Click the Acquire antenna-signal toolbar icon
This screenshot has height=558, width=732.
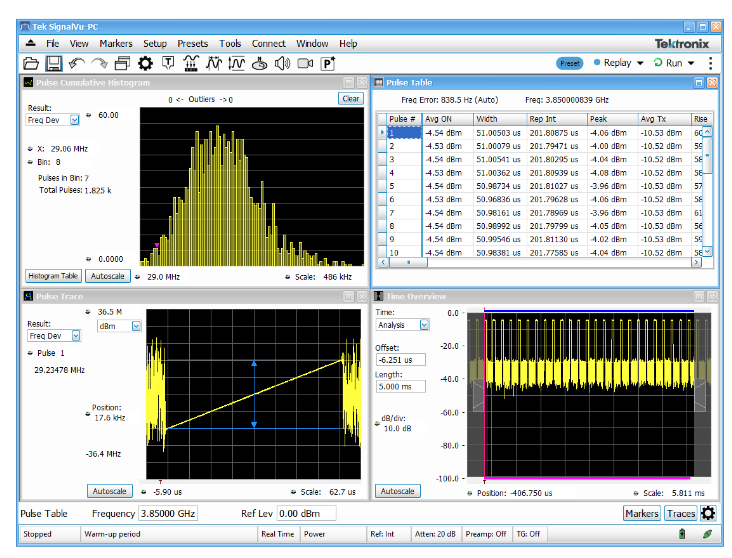click(191, 63)
